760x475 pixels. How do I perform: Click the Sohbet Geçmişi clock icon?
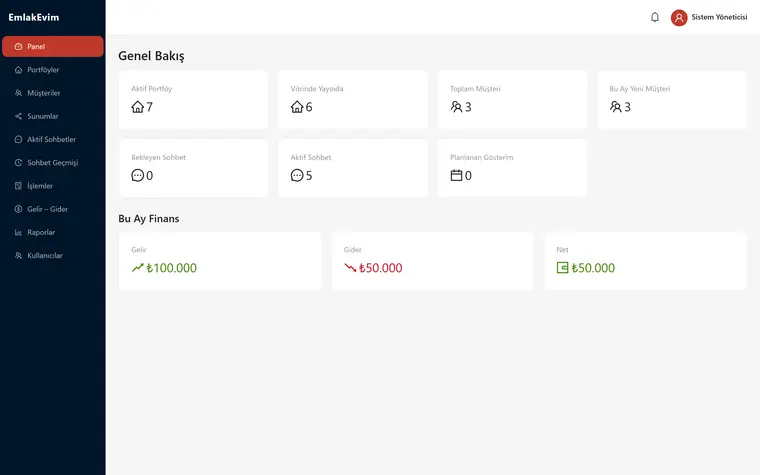[x=18, y=163]
